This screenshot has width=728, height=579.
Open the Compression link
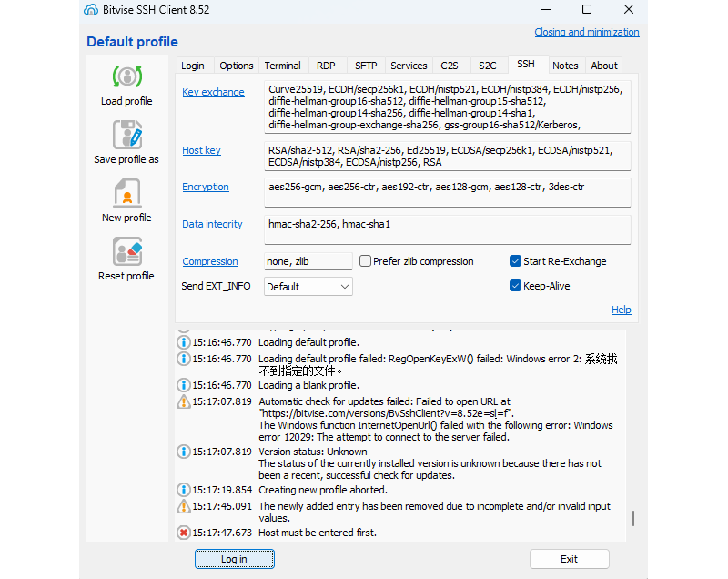210,261
